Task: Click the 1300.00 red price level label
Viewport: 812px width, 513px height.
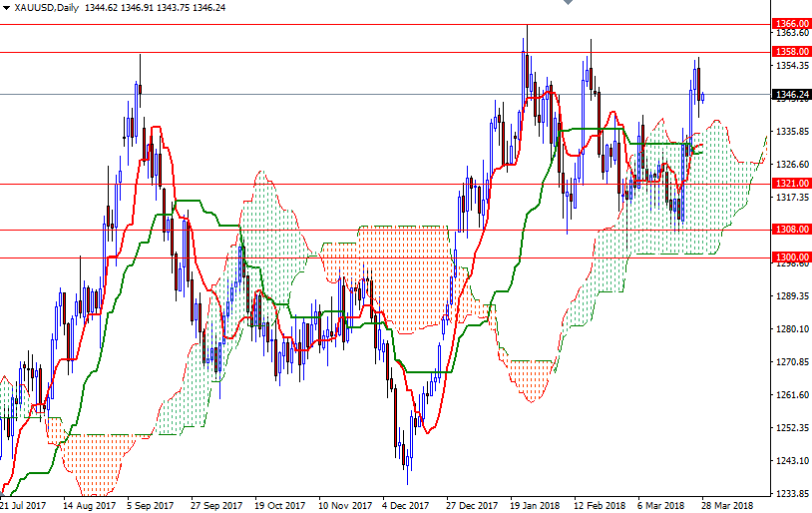Action: pos(791,257)
